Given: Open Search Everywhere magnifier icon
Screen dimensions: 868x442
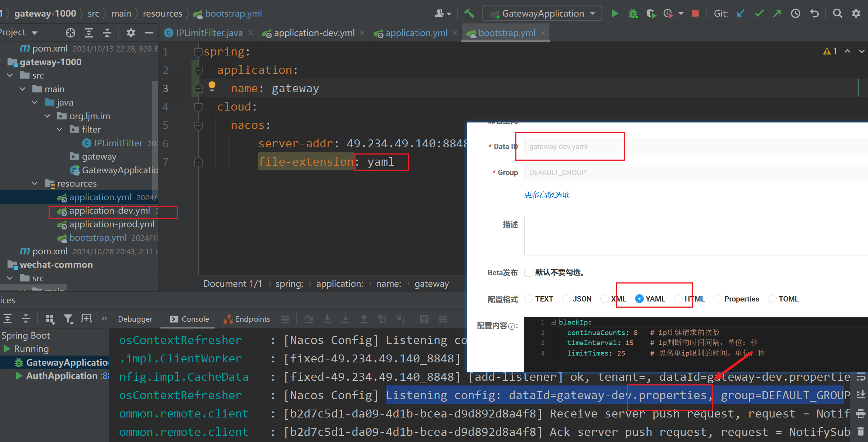Looking at the screenshot, I should pyautogui.click(x=837, y=14).
